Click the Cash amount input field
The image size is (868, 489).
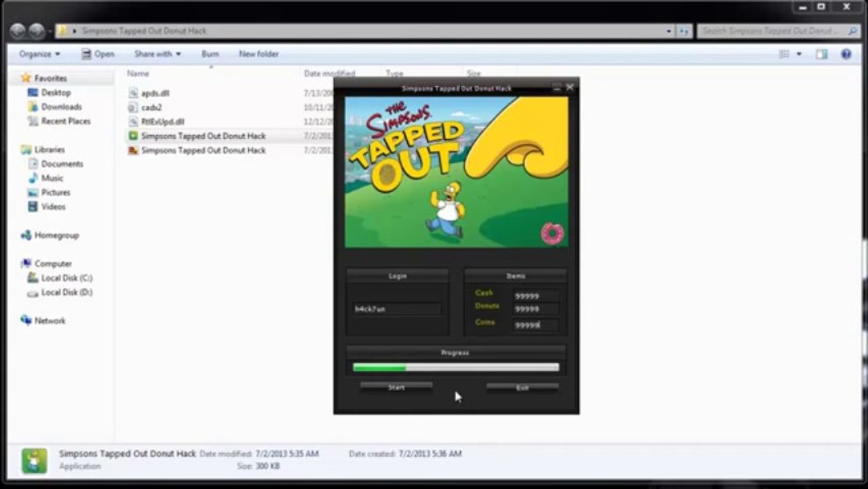(535, 296)
